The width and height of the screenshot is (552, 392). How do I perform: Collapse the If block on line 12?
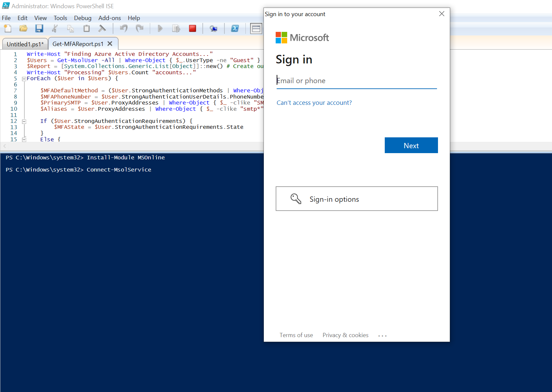pyautogui.click(x=24, y=122)
